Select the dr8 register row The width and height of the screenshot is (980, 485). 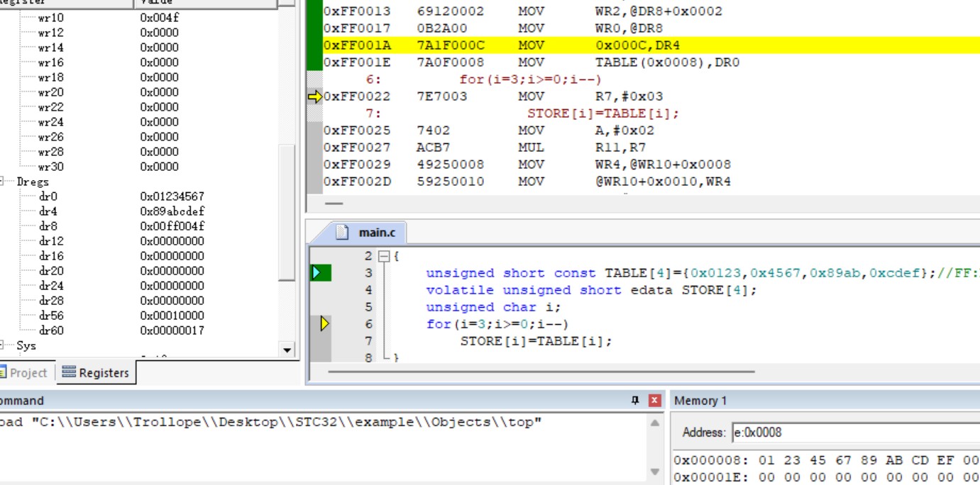click(139, 226)
